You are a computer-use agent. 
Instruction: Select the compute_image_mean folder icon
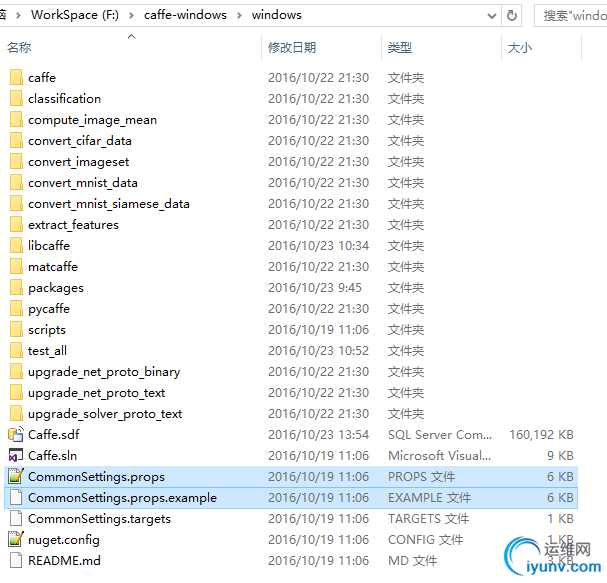pos(16,120)
